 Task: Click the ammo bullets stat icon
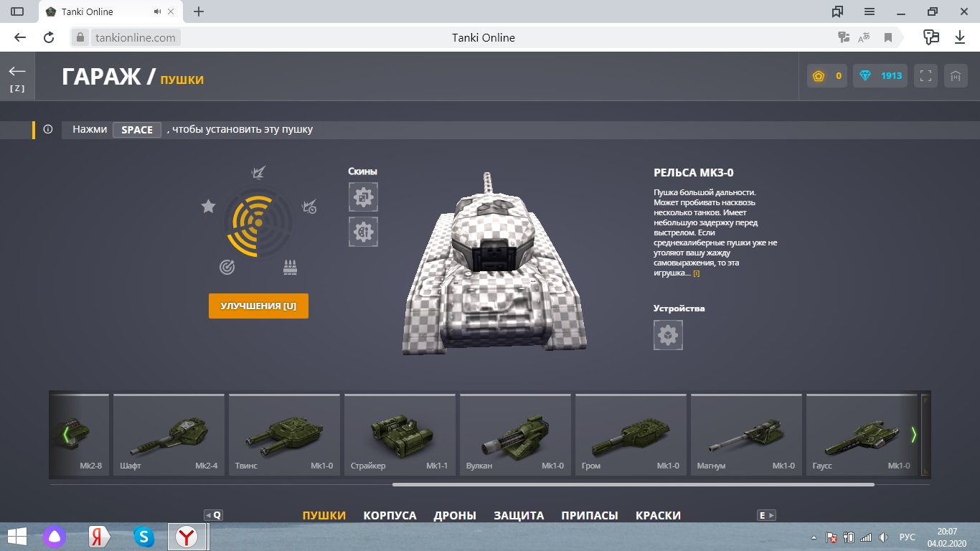coord(290,268)
